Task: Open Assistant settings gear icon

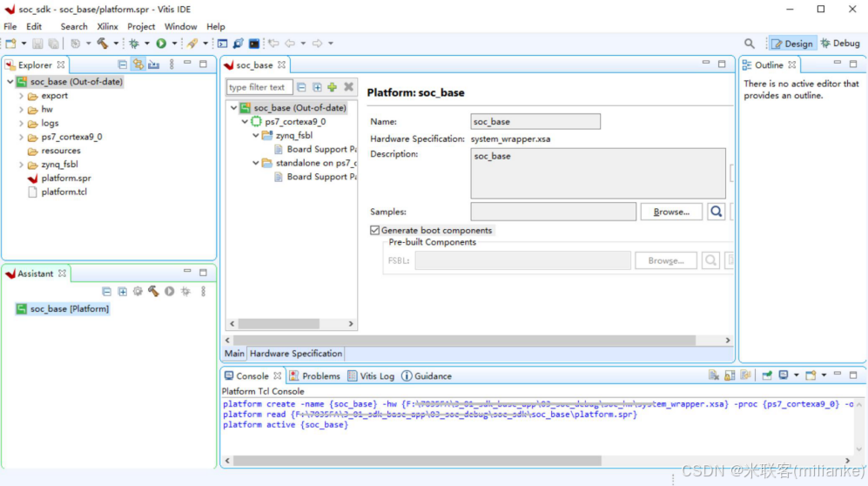Action: (x=138, y=291)
